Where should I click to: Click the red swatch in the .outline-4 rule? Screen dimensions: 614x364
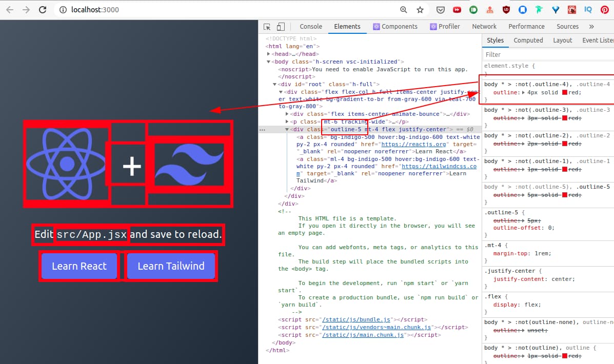coord(565,93)
